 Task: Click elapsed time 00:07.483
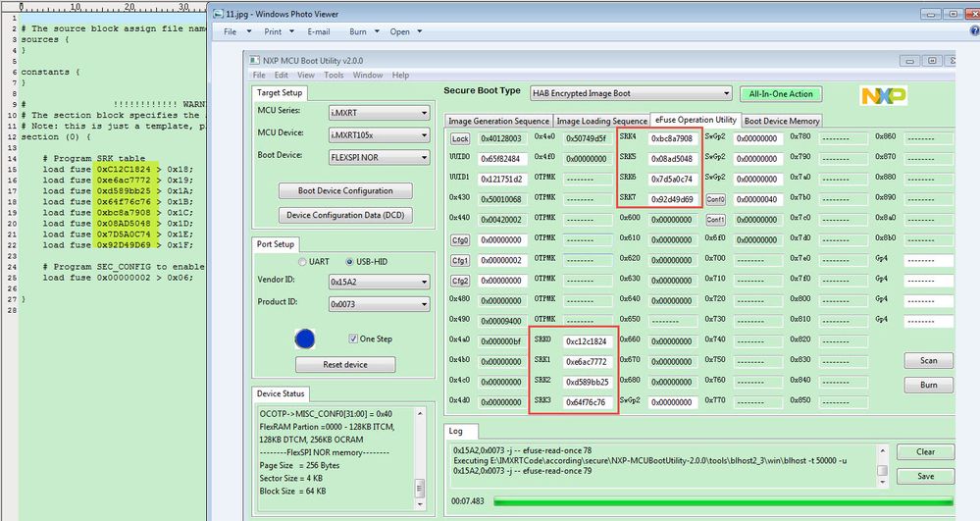pyautogui.click(x=468, y=501)
